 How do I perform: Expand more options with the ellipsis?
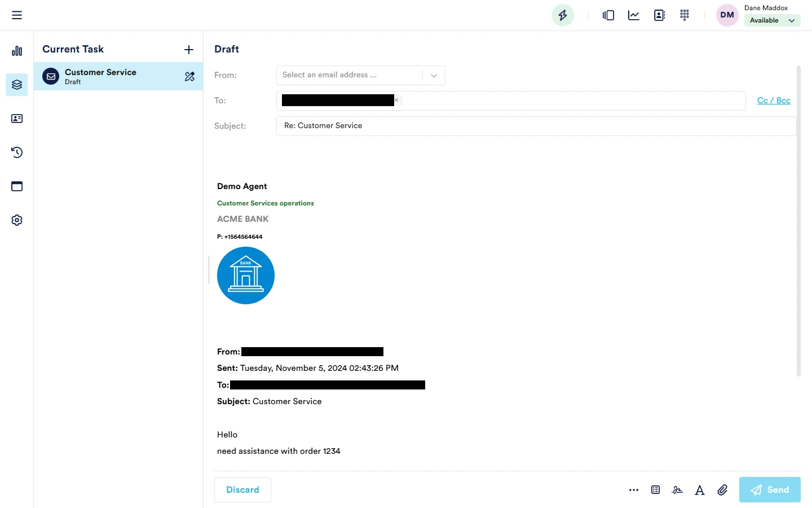point(634,490)
